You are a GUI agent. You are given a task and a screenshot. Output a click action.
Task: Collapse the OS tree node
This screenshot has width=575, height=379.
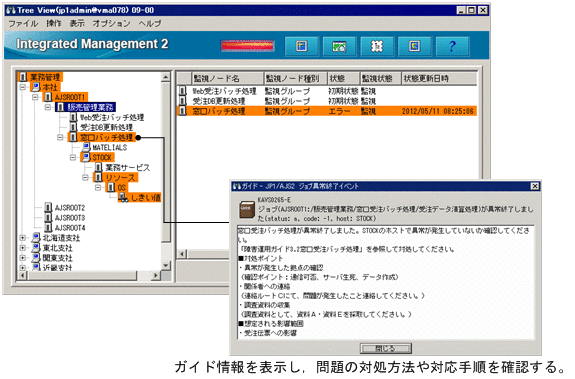[98, 188]
